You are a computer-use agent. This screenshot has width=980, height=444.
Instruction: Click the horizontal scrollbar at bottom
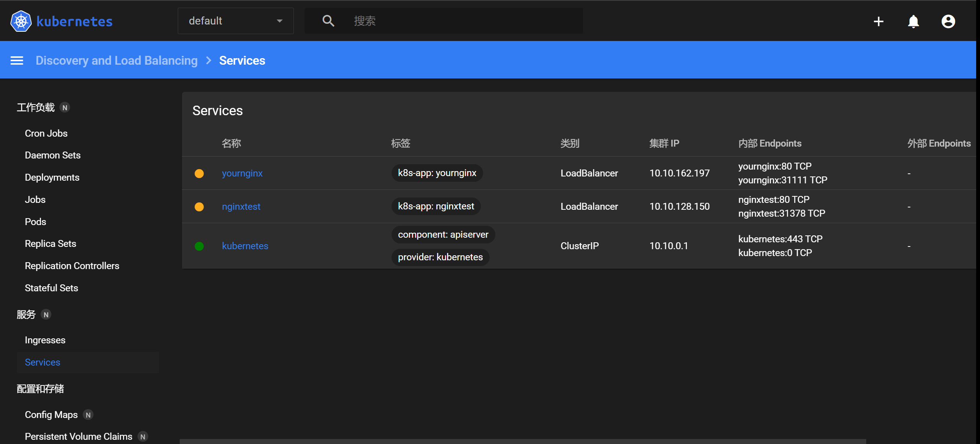523,441
